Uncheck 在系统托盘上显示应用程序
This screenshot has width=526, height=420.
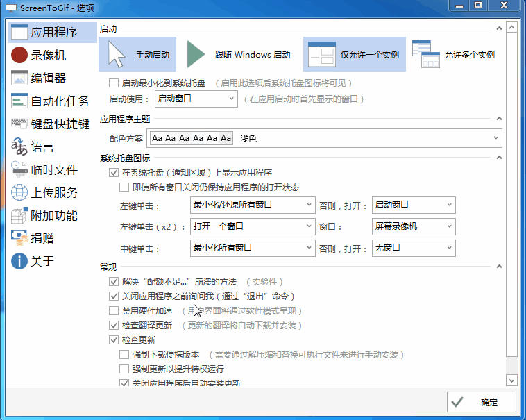tap(114, 172)
